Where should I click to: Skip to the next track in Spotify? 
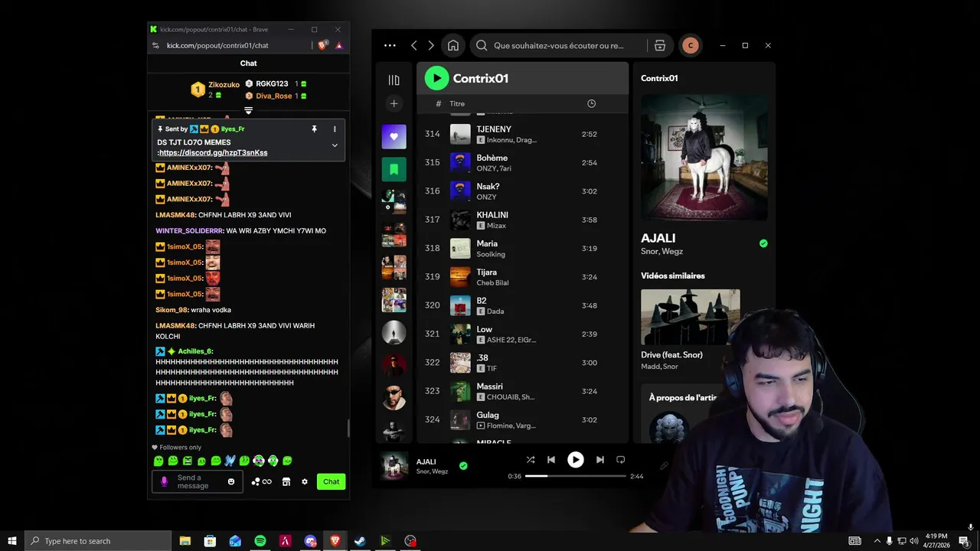coord(600,460)
